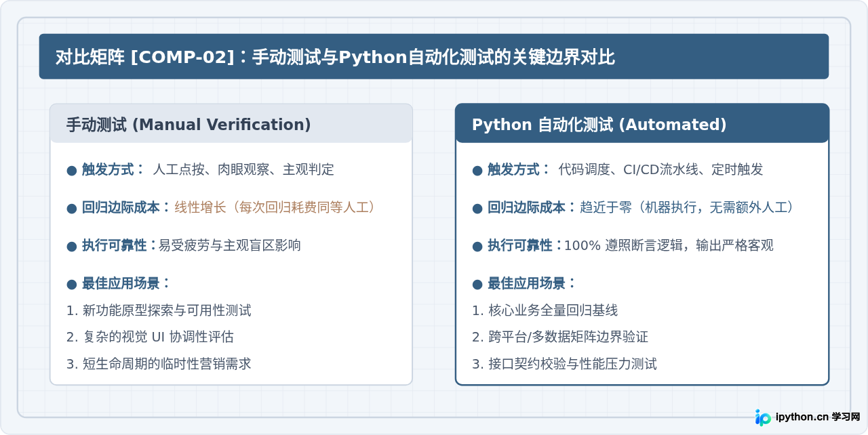Click the ipython.cn 学习网 text
The height and width of the screenshot is (435, 868).
point(817,417)
